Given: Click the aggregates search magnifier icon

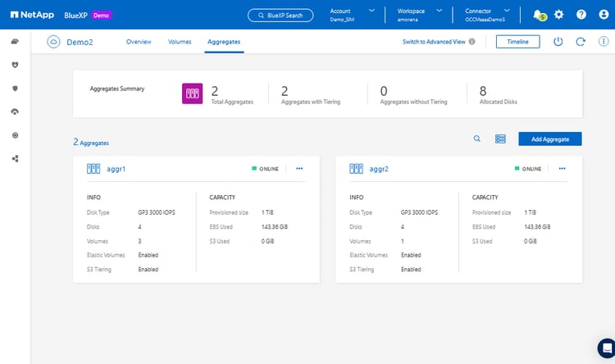Looking at the screenshot, I should [x=477, y=139].
